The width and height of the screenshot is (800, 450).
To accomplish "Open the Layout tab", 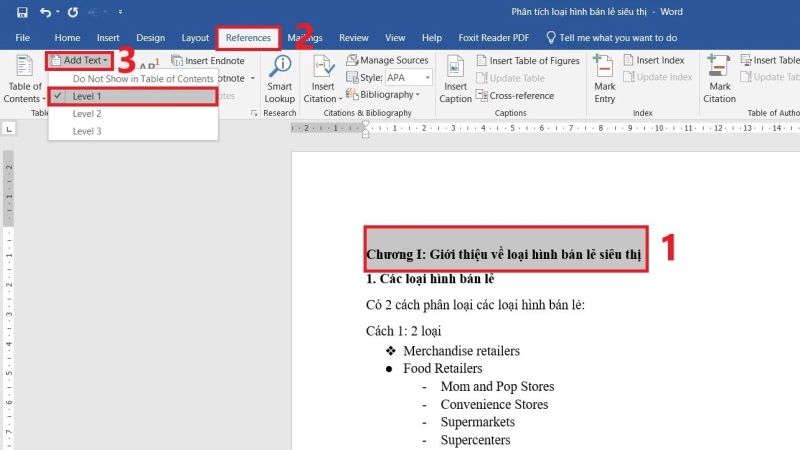I will (x=195, y=38).
